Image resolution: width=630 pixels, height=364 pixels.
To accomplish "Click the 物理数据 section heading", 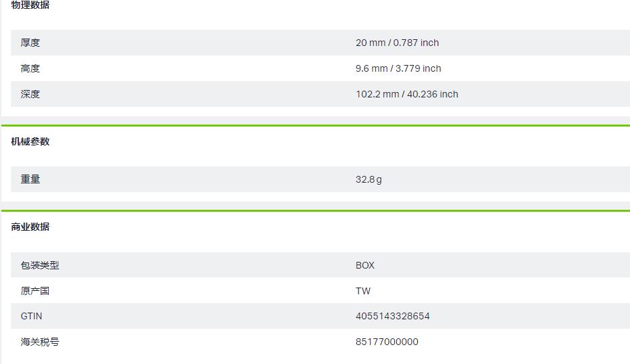I will click(x=30, y=5).
